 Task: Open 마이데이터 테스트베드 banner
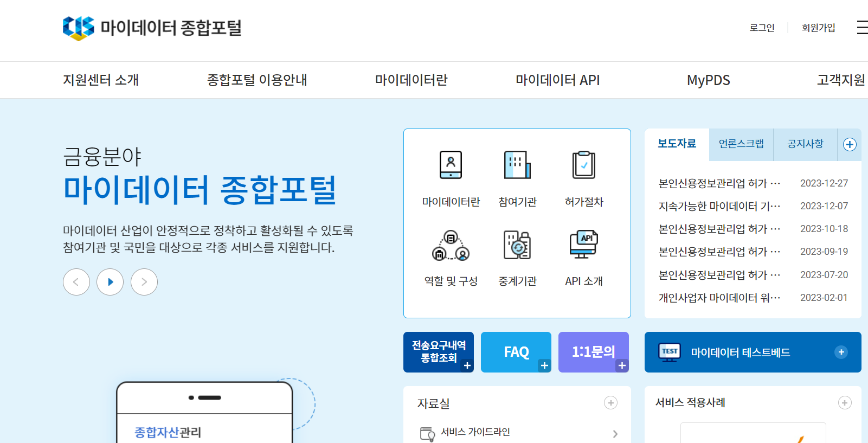click(753, 352)
